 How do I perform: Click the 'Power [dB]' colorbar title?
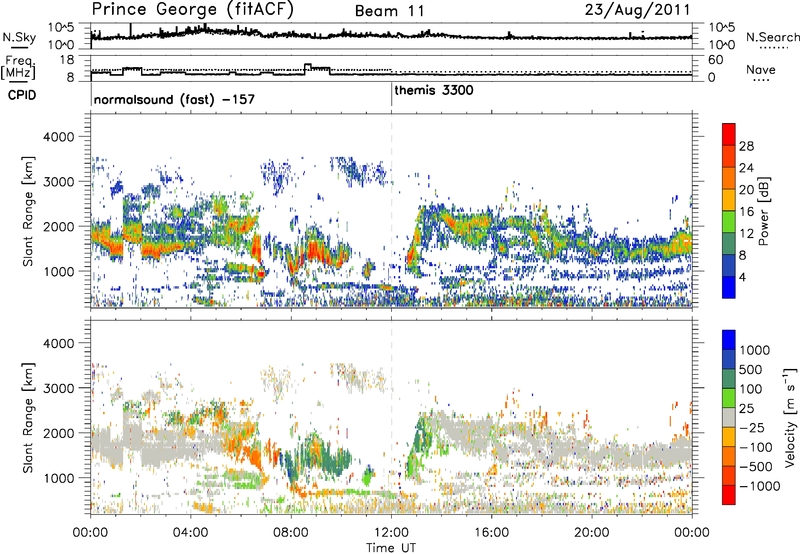764,211
